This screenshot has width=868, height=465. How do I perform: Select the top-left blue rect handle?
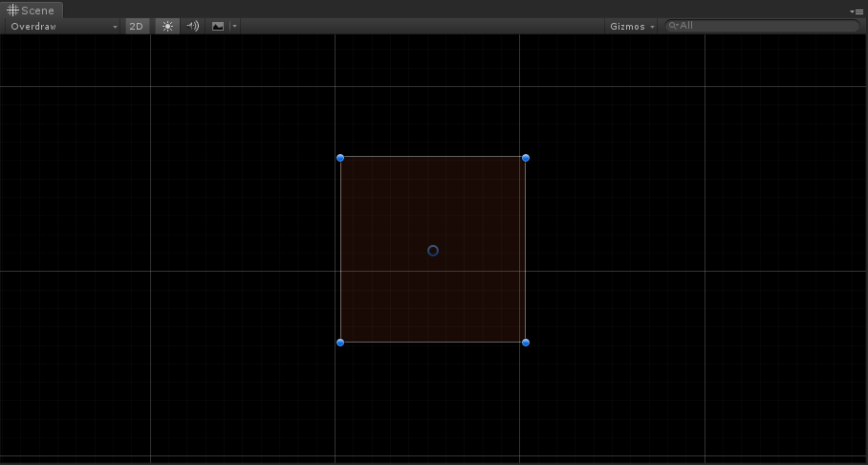click(340, 158)
